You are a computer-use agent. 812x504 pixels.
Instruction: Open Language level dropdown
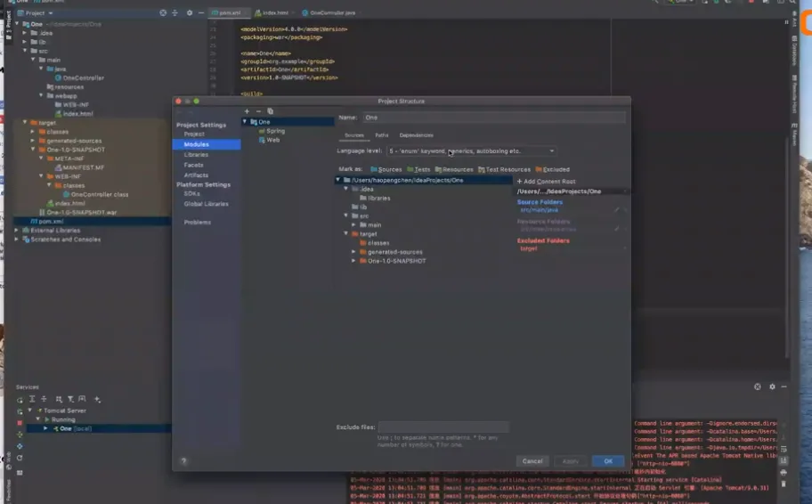click(472, 151)
